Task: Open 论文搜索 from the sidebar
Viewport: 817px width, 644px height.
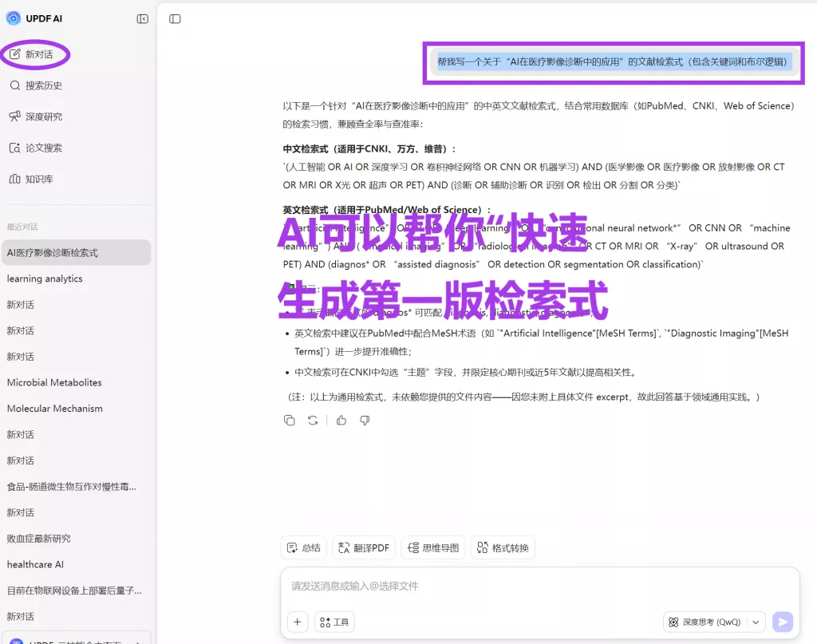Action: (x=38, y=147)
